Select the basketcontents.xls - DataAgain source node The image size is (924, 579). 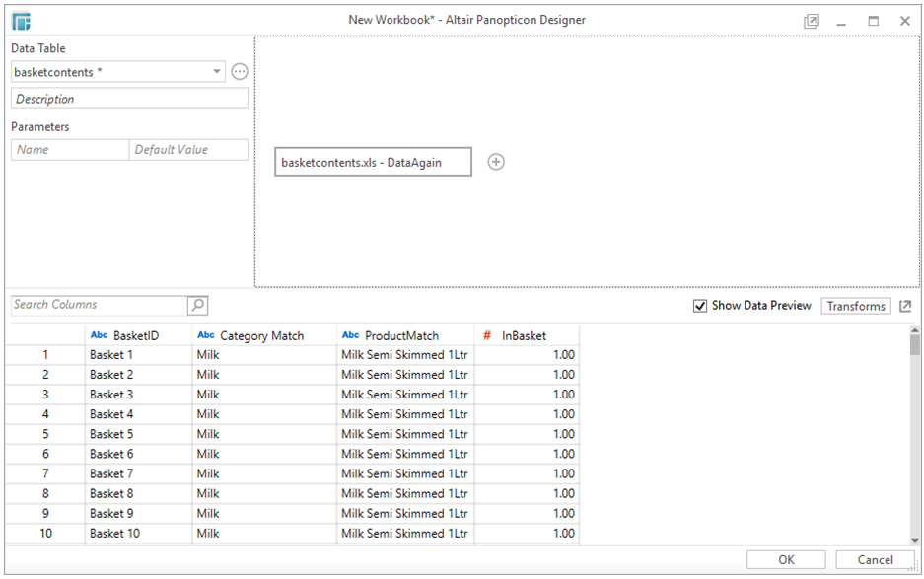coord(373,161)
